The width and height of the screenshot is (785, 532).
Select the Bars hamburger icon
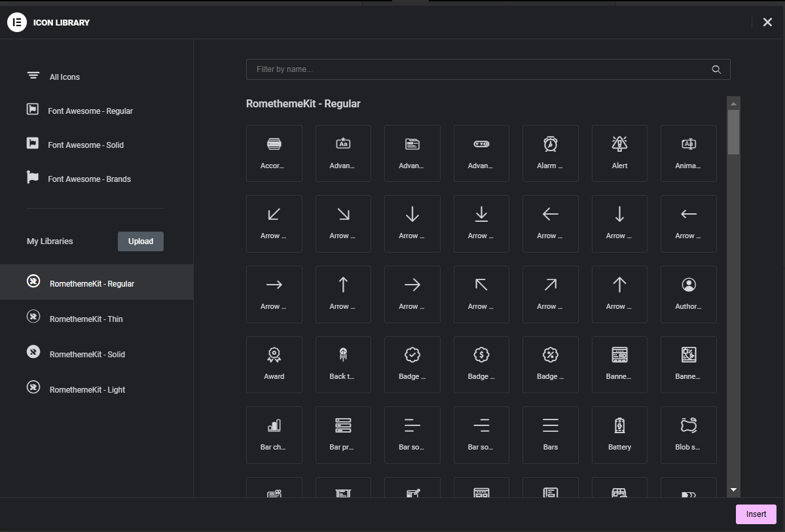550,435
